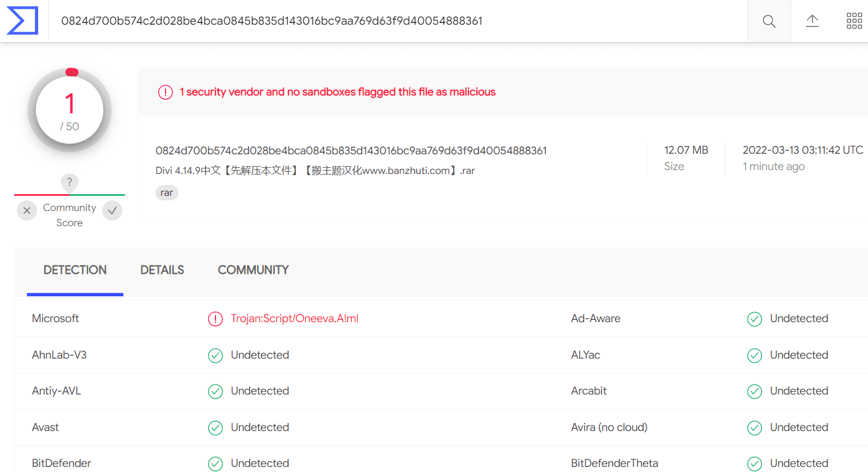Click the malicious-flag banner message
Screen dimensions: 868x472
pyautogui.click(x=338, y=91)
